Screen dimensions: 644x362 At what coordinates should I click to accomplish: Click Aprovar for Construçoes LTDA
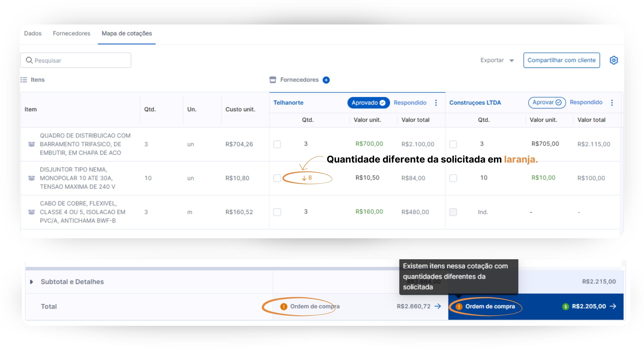coord(547,102)
